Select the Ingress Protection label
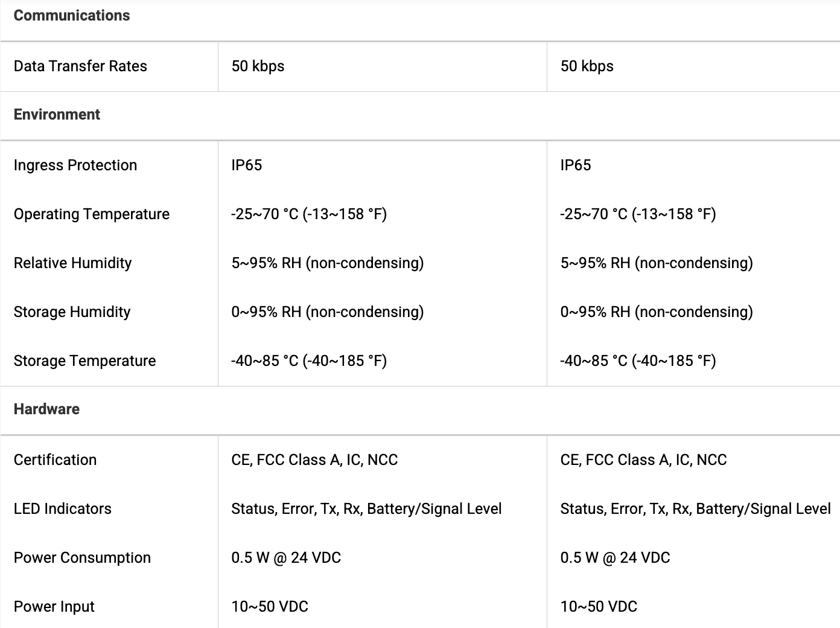840x628 pixels. coord(75,165)
